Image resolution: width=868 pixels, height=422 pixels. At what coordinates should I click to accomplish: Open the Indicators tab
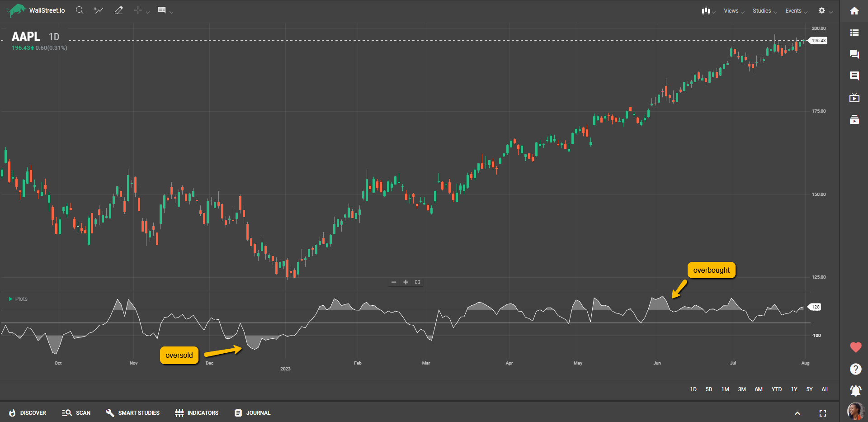[197, 413]
